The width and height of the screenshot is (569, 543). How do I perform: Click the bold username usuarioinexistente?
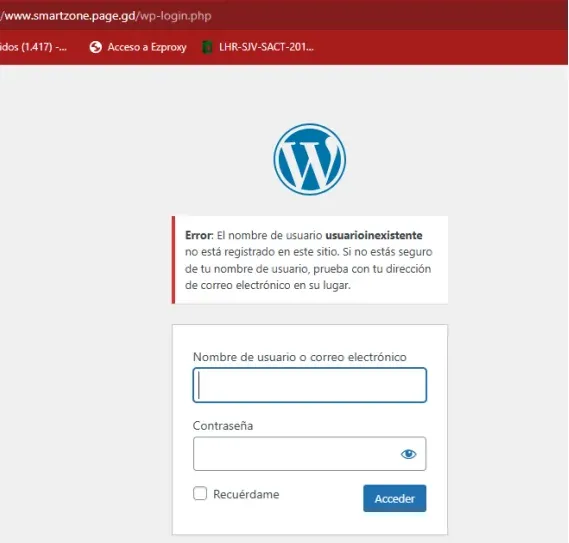click(x=374, y=235)
